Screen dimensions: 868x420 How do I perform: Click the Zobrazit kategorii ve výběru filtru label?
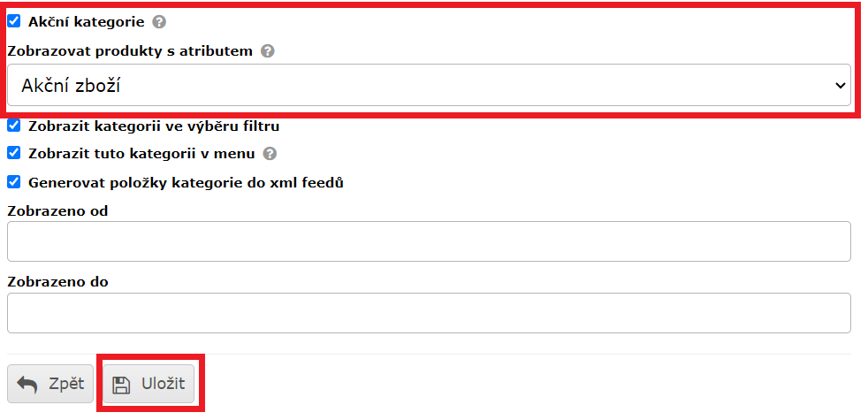coord(154,126)
